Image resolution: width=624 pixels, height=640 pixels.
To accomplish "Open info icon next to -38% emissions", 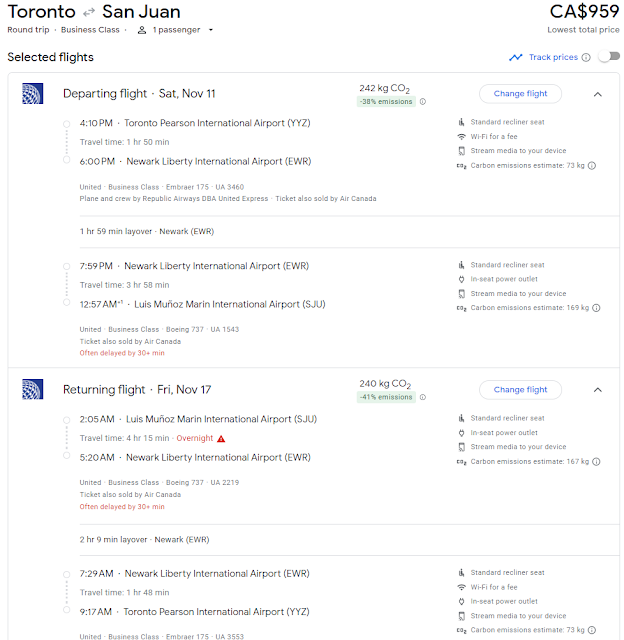I will 423,102.
